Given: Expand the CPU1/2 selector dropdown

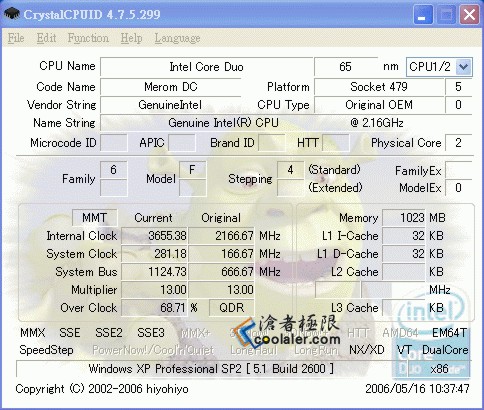Looking at the screenshot, I should pos(463,67).
